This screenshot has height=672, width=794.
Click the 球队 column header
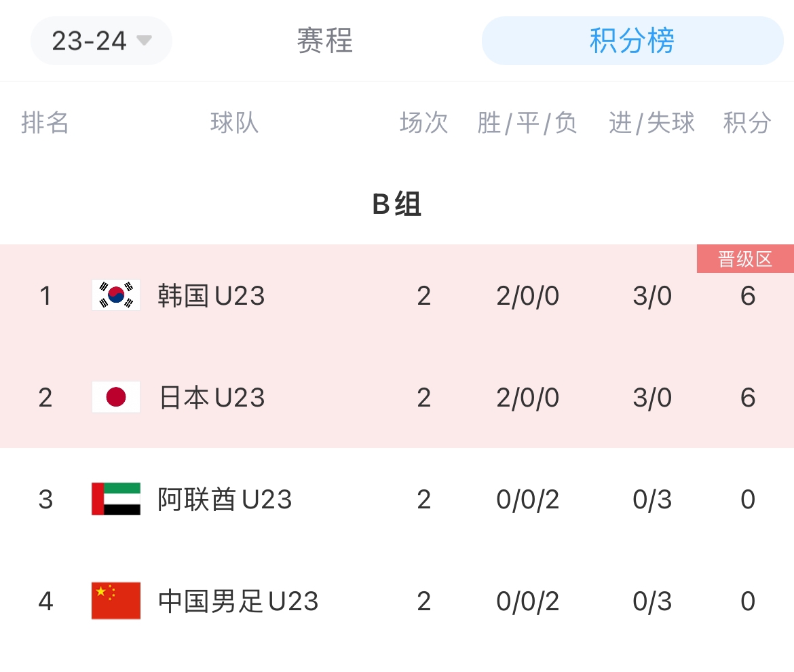click(x=234, y=124)
